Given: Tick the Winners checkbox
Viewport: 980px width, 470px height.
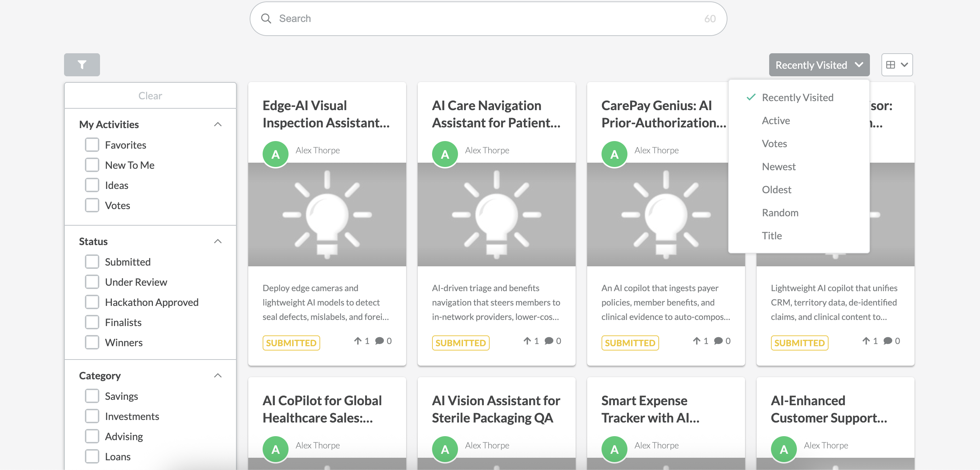Looking at the screenshot, I should (x=92, y=342).
